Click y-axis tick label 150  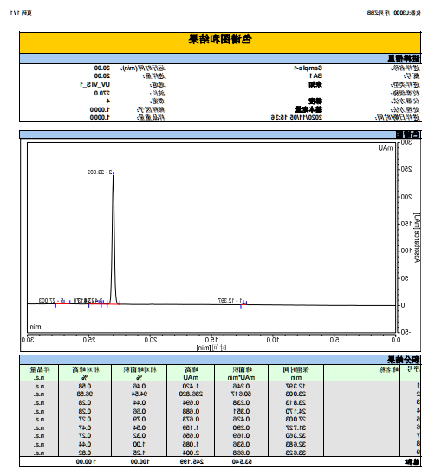(406, 224)
